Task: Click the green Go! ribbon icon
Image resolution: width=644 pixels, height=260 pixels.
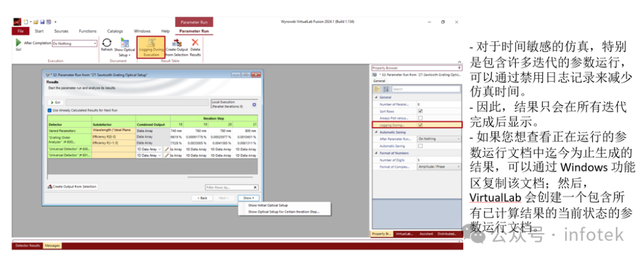Action: [x=18, y=42]
